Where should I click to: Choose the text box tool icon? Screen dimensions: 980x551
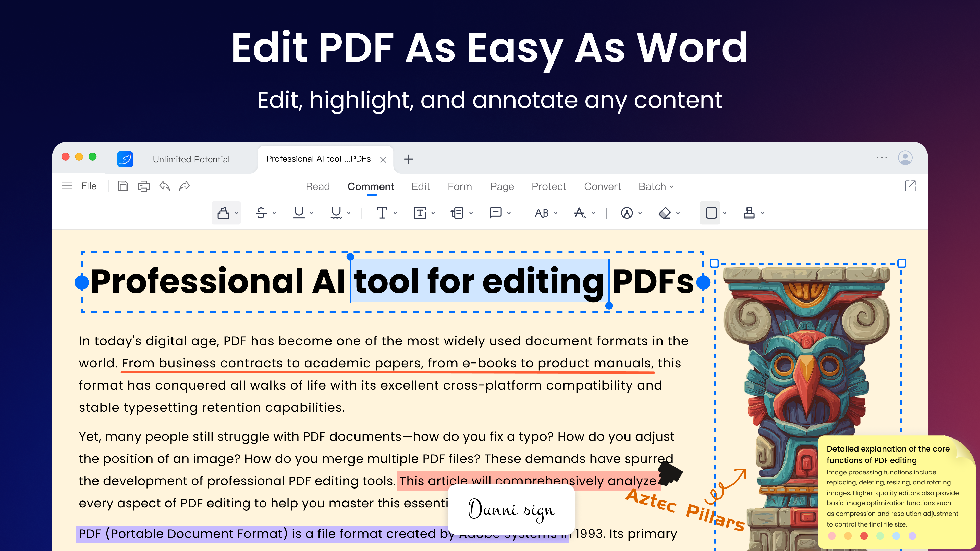click(420, 213)
